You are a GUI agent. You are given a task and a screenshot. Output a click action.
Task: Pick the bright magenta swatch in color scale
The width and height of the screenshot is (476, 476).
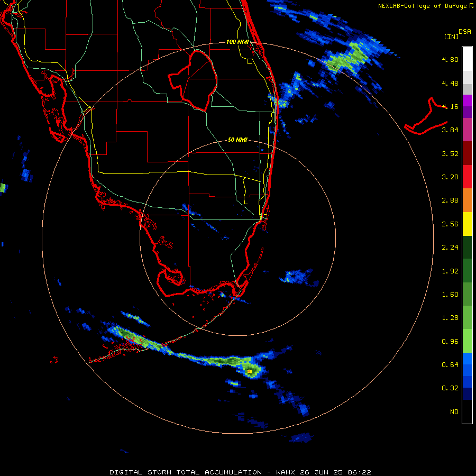tap(467, 100)
